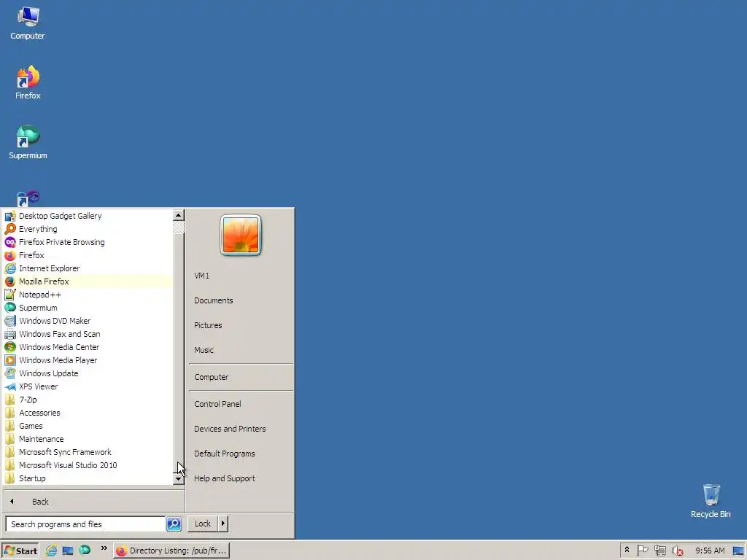The height and width of the screenshot is (560, 747).
Task: Click the network tray icon
Action: (x=659, y=551)
